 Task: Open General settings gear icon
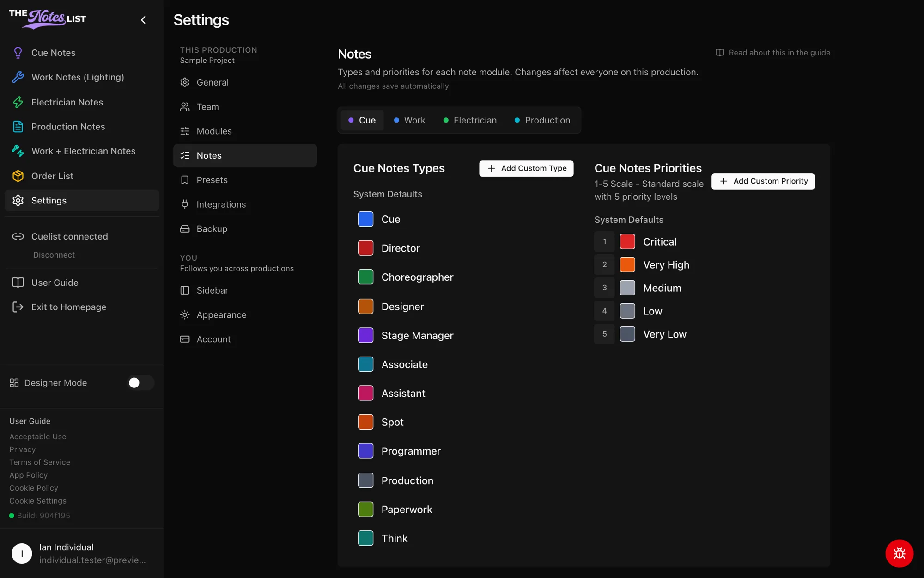point(185,82)
